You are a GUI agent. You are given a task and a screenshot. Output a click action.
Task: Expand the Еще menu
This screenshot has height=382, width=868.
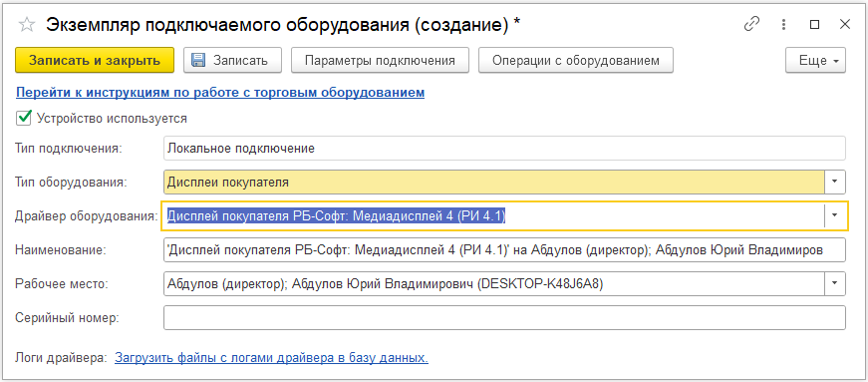[x=815, y=61]
